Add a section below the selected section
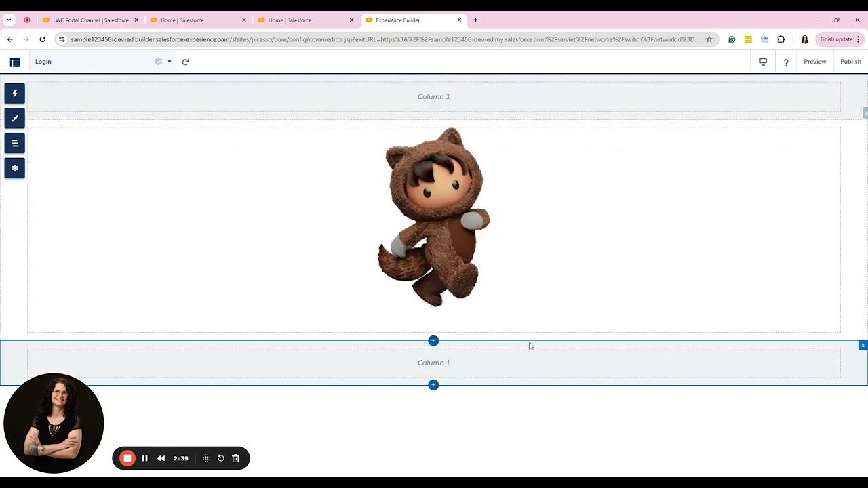 coord(433,385)
